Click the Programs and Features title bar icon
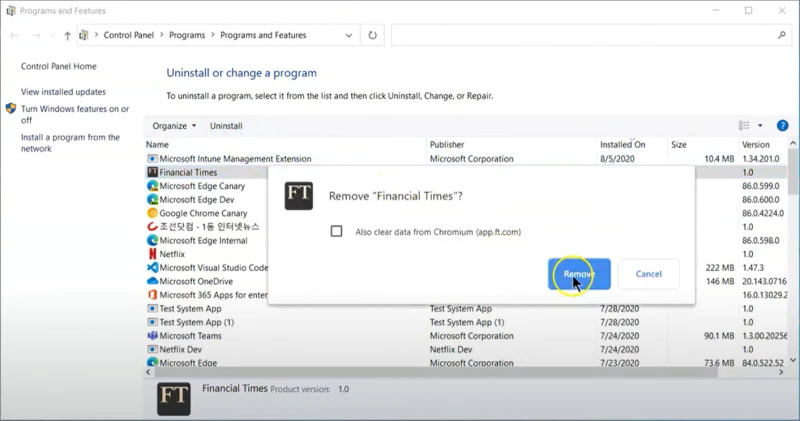 [11, 10]
